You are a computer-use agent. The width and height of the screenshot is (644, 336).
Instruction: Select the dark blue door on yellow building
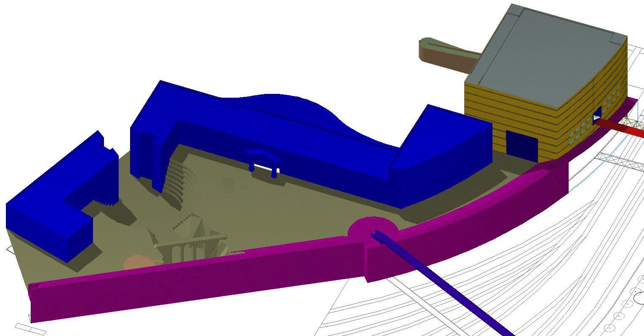[x=522, y=145]
